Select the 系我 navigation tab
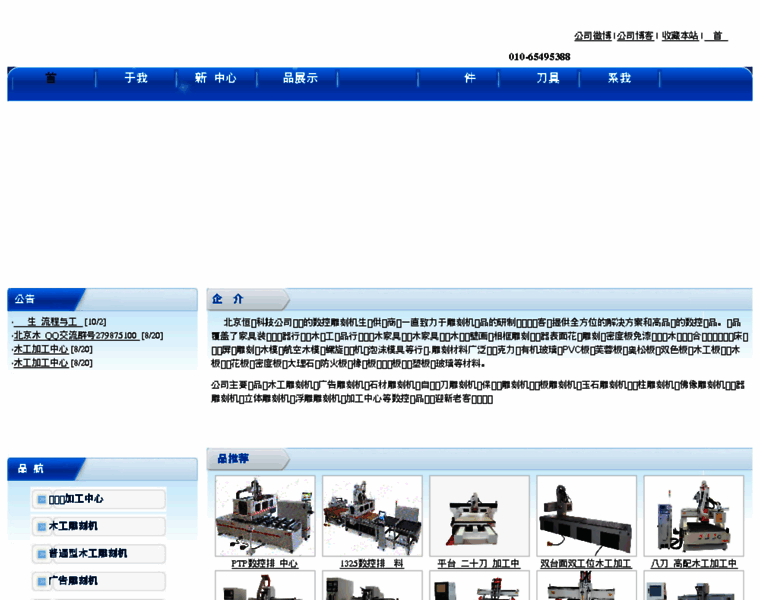The height and width of the screenshot is (600, 760). (619, 78)
